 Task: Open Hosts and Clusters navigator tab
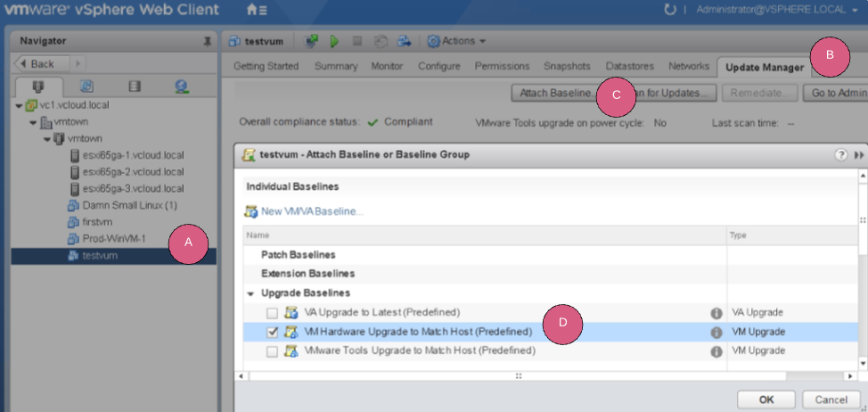coord(39,87)
